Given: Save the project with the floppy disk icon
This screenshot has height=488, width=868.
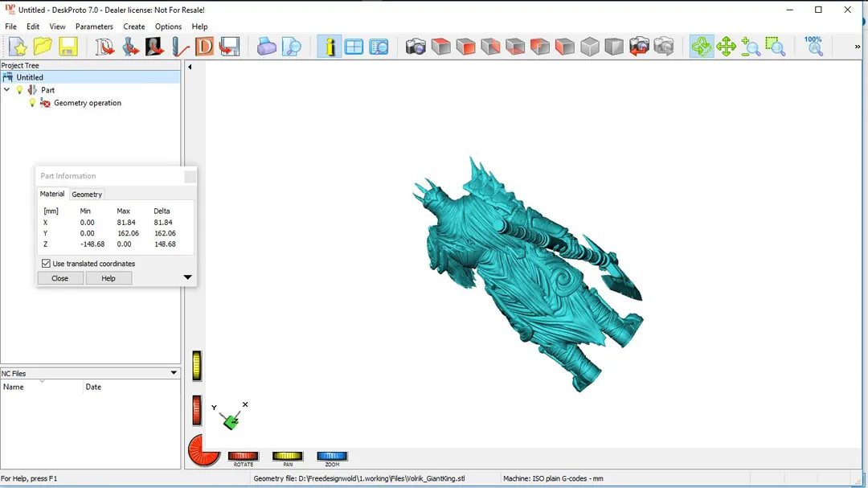Looking at the screenshot, I should click(68, 47).
